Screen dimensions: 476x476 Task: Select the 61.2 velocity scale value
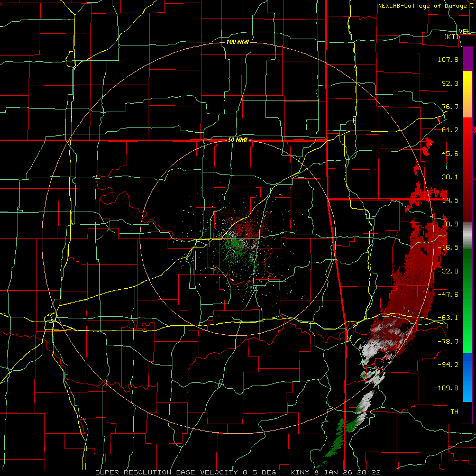point(450,130)
